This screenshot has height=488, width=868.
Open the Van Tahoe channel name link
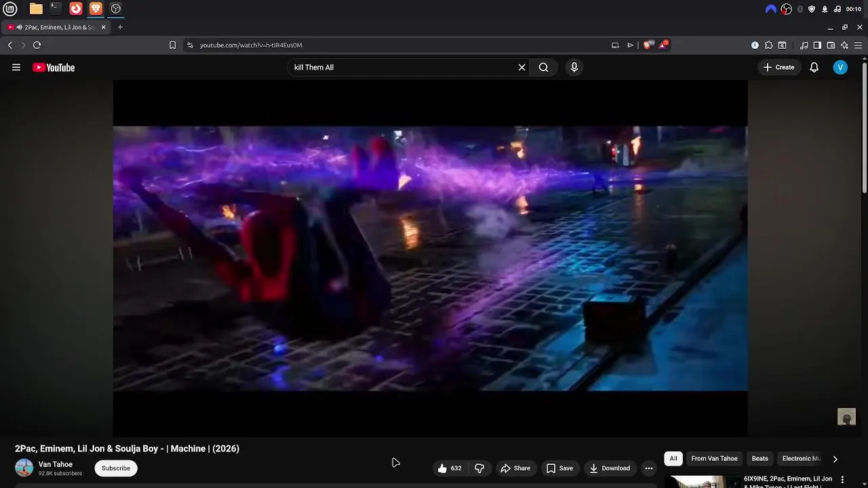(x=56, y=464)
